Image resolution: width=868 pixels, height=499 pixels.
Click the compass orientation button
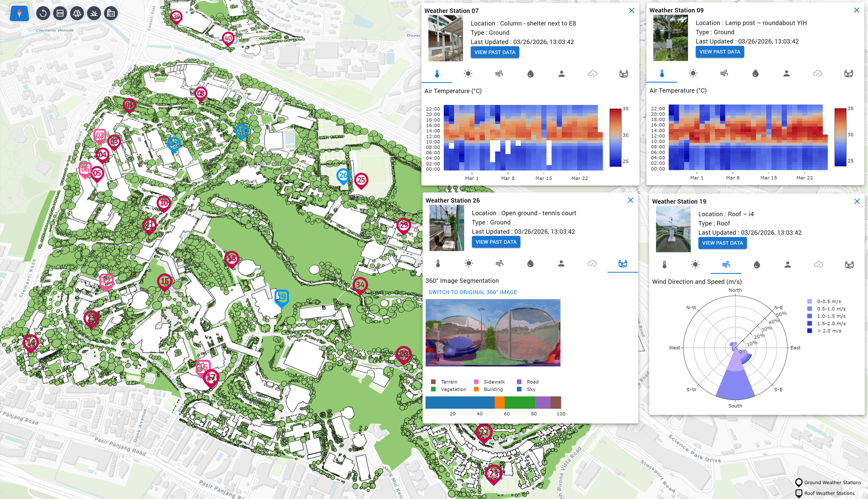[x=19, y=13]
